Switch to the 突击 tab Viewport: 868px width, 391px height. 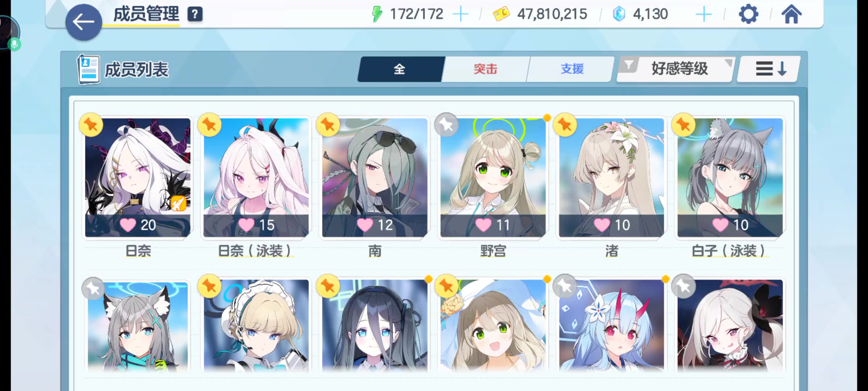coord(485,69)
